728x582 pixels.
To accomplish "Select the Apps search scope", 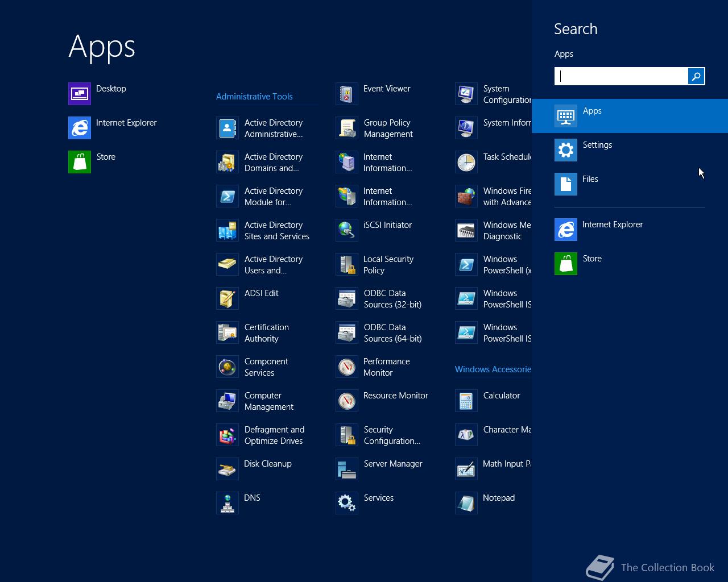I will [630, 116].
